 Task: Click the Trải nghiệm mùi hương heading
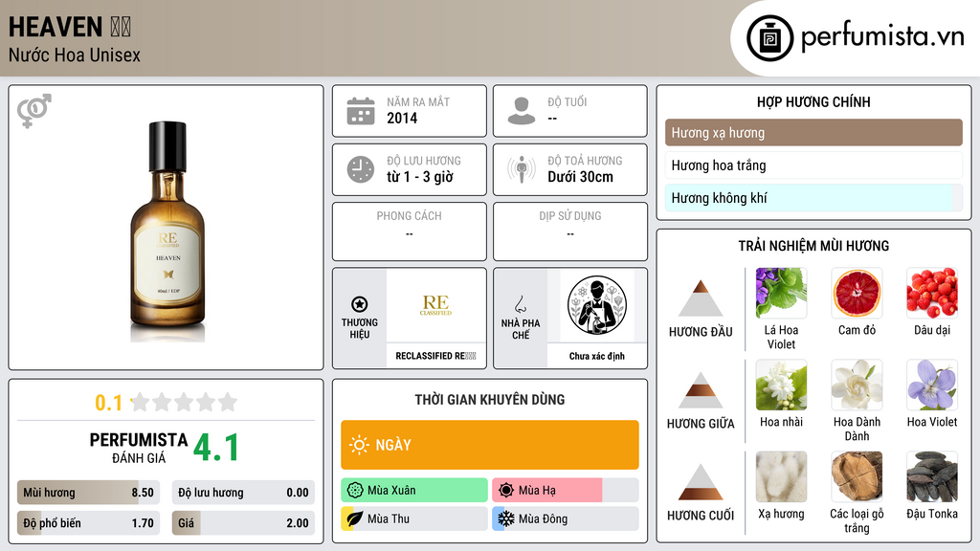[x=813, y=246]
